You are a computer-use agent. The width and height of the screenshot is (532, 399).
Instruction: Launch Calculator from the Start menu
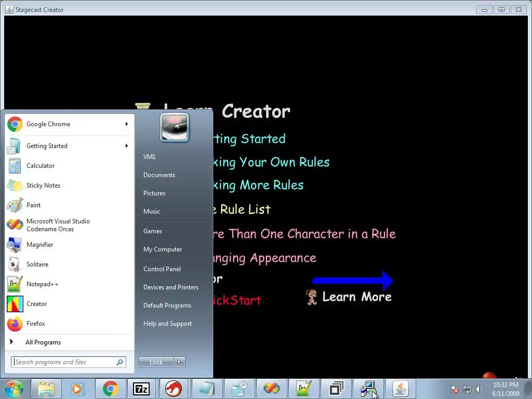[70, 166]
